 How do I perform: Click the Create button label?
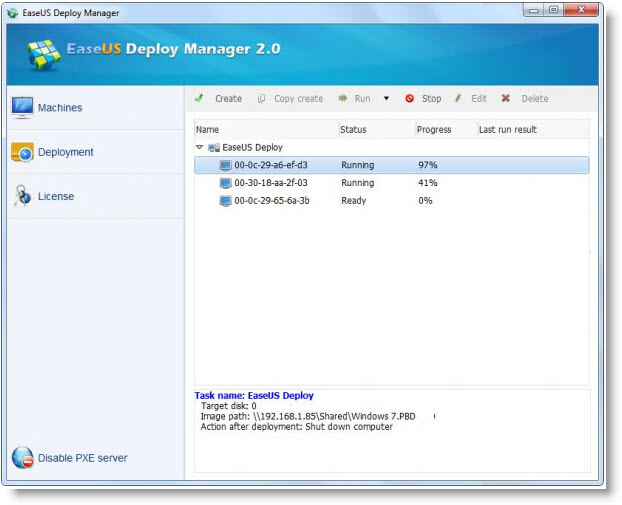[x=228, y=98]
